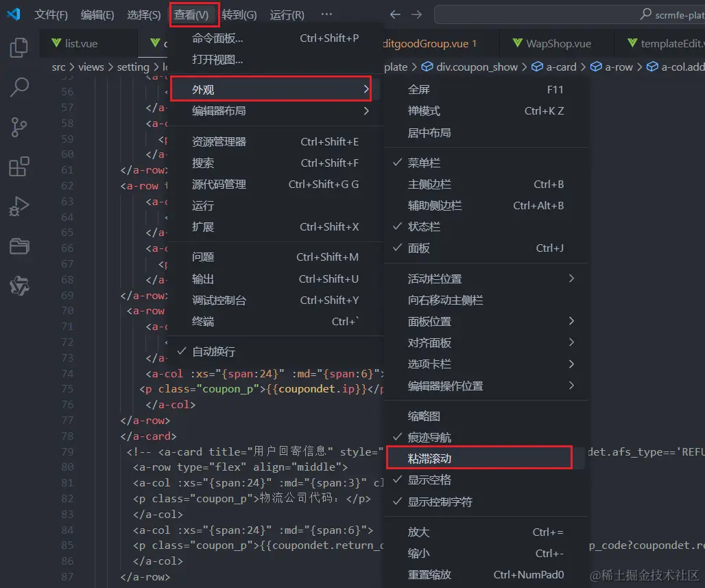Click the Vue icon on templateEdit tab
The height and width of the screenshot is (588, 705).
coord(632,43)
